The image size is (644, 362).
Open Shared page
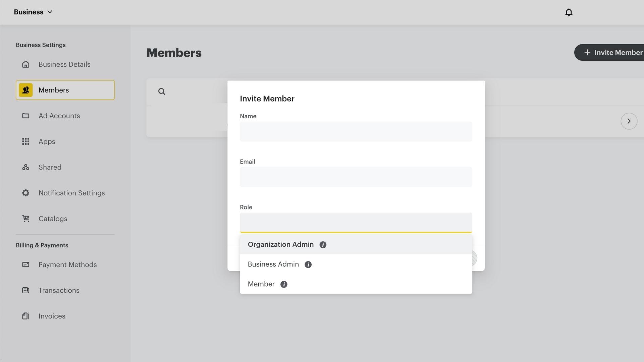tap(65, 167)
